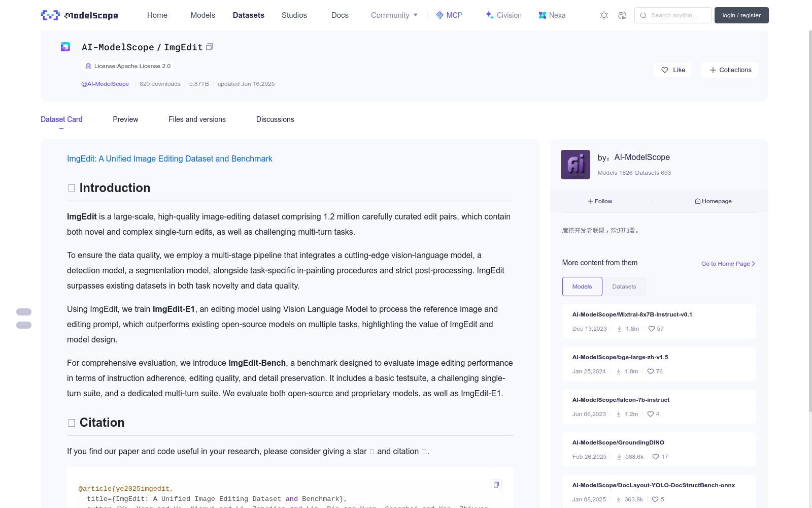
Task: Switch to the Preview tab
Action: [125, 119]
